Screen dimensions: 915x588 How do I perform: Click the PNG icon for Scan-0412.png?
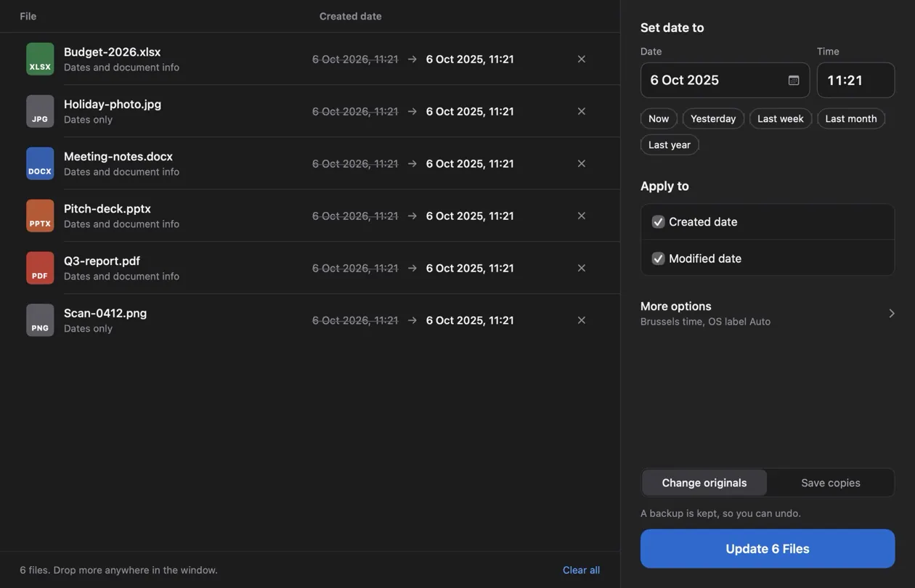[40, 320]
